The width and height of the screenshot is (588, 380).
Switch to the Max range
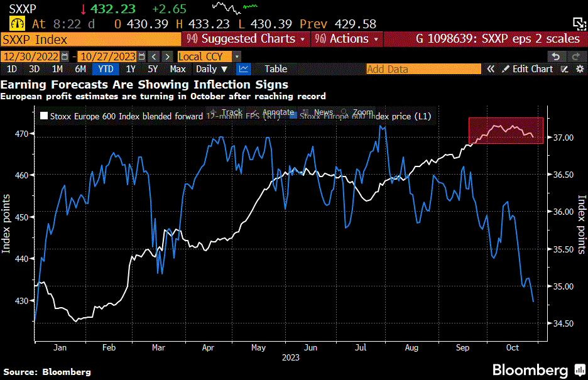178,69
